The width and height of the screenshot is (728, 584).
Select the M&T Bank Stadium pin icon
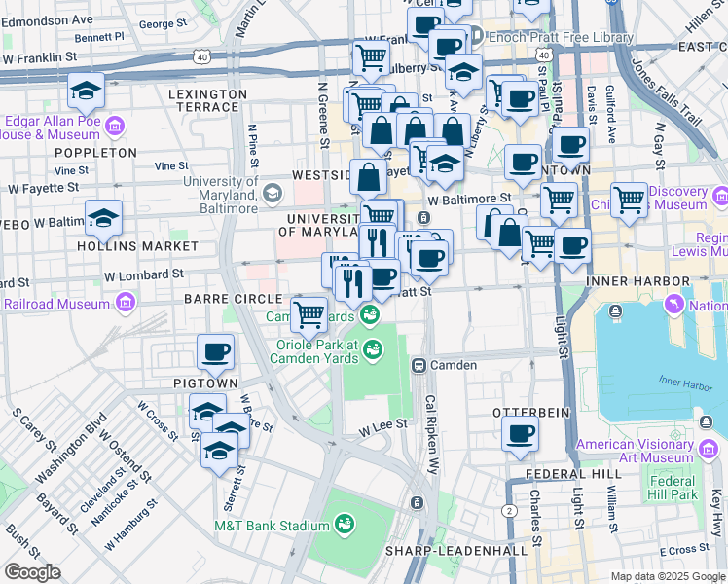tap(345, 524)
